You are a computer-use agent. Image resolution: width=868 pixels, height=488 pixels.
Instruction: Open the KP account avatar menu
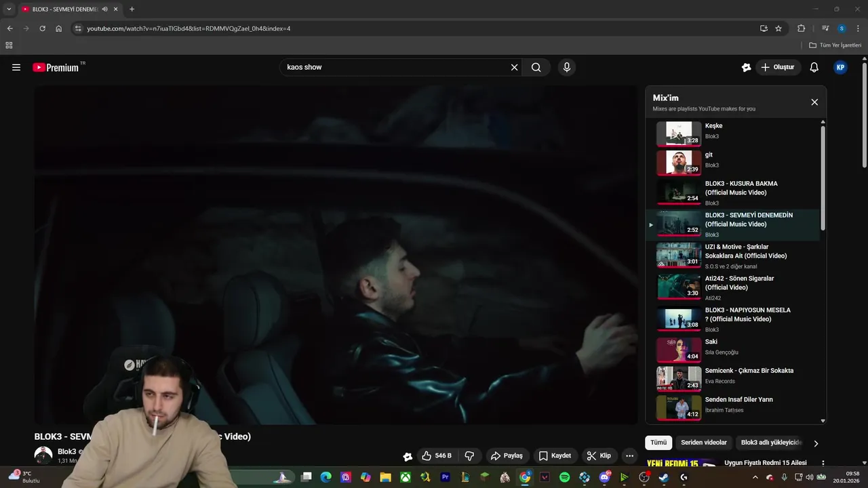840,67
